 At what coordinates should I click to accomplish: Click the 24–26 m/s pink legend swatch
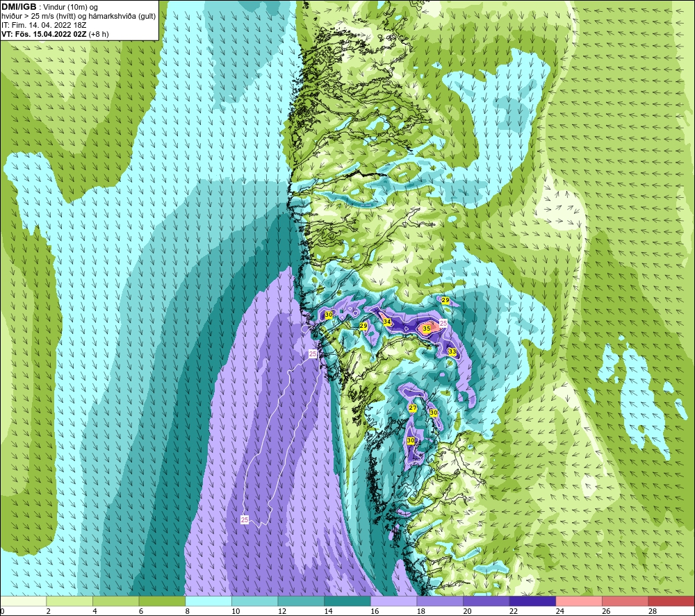click(579, 601)
